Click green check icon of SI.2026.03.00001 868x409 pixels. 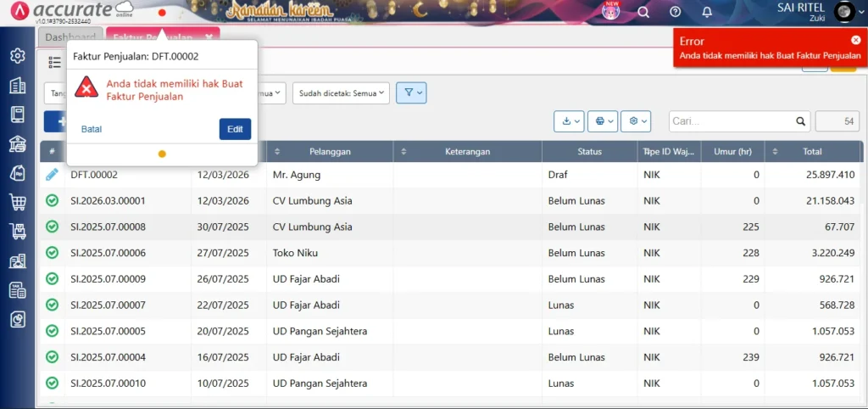point(52,200)
